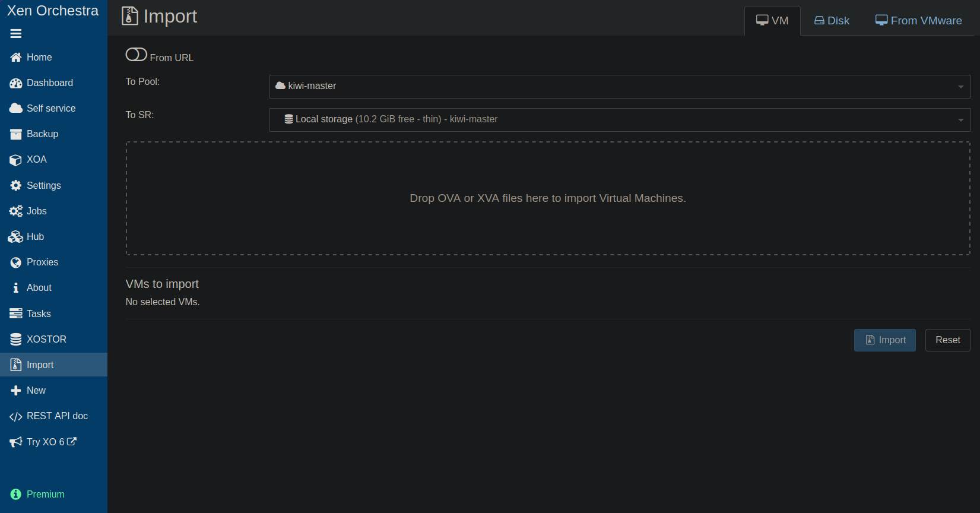Select the Self service cloud icon
This screenshot has width=980, height=513.
pyautogui.click(x=16, y=108)
